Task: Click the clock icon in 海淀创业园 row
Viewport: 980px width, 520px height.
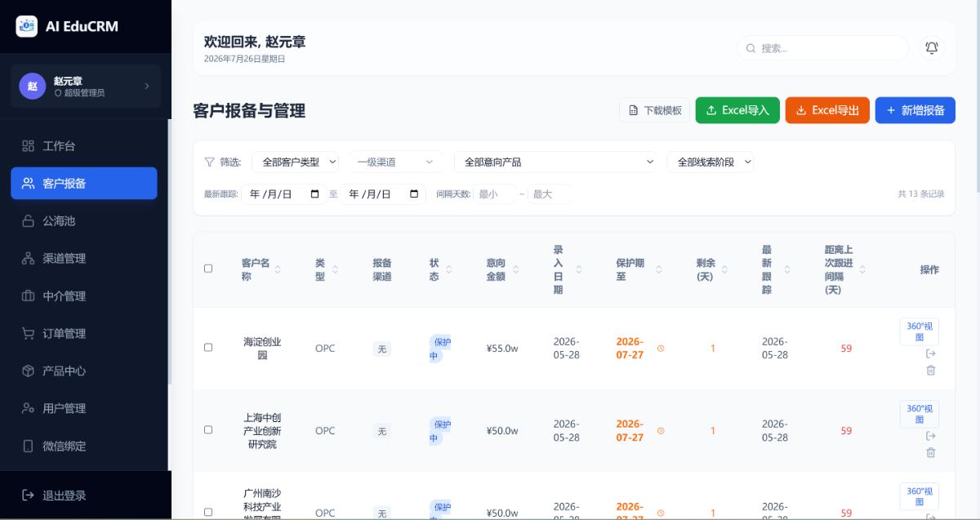Action: pos(661,349)
